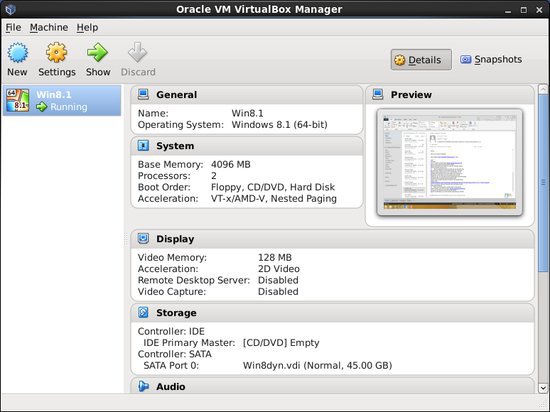Click the Processors value 2
Image resolution: width=550 pixels, height=412 pixels.
214,176
